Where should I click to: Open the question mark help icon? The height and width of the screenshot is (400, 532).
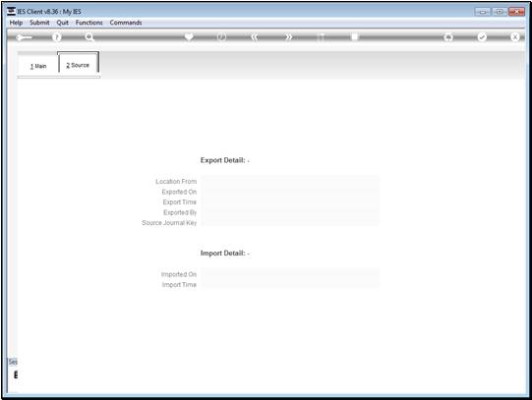tap(57, 37)
